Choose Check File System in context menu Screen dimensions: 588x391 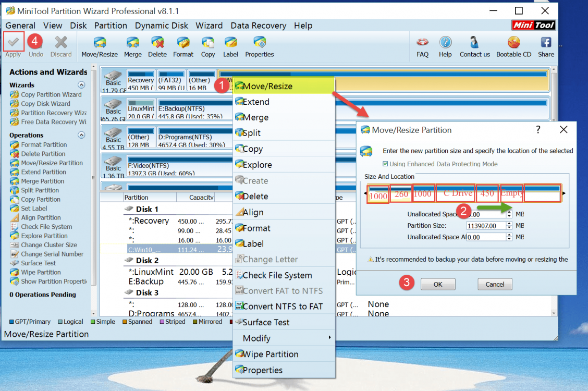[x=284, y=275]
